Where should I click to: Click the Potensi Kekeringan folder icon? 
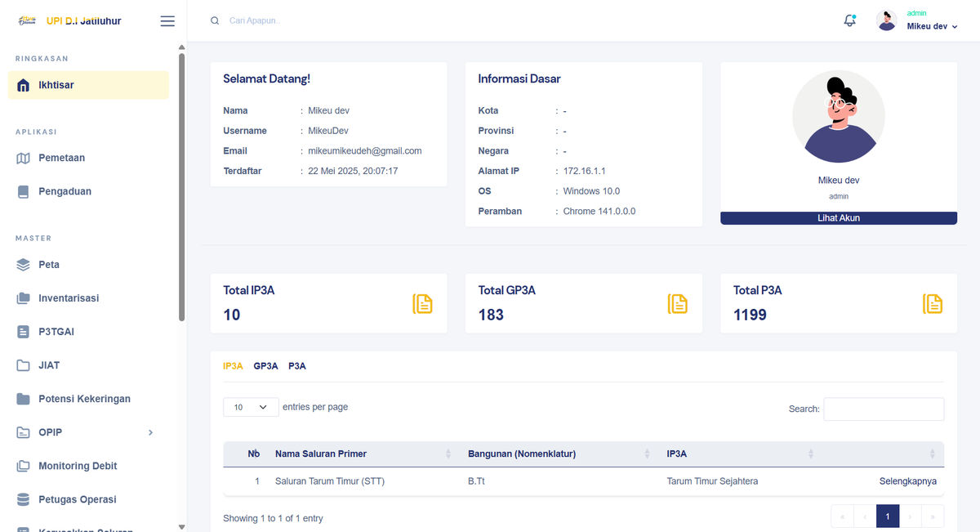point(23,399)
